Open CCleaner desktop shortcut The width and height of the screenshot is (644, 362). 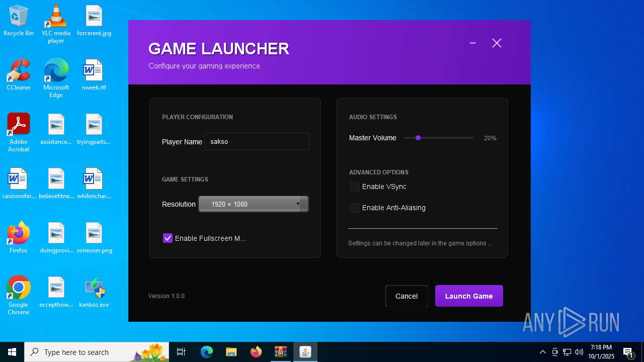[x=19, y=75]
